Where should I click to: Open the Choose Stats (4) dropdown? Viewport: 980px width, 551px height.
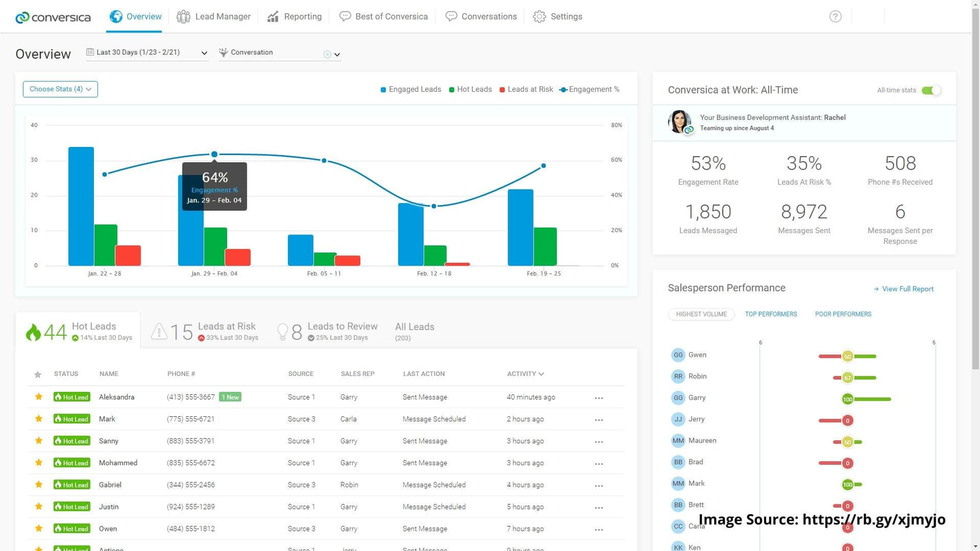pos(60,89)
